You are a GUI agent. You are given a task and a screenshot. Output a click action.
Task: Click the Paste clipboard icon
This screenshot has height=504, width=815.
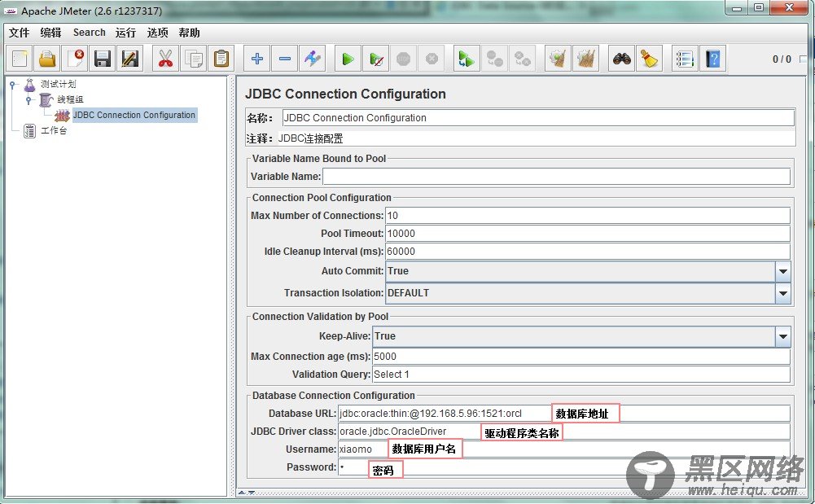tap(221, 58)
